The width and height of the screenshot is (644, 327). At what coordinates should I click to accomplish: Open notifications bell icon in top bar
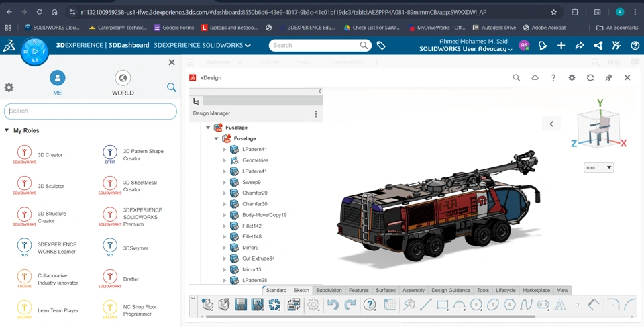pyautogui.click(x=543, y=46)
